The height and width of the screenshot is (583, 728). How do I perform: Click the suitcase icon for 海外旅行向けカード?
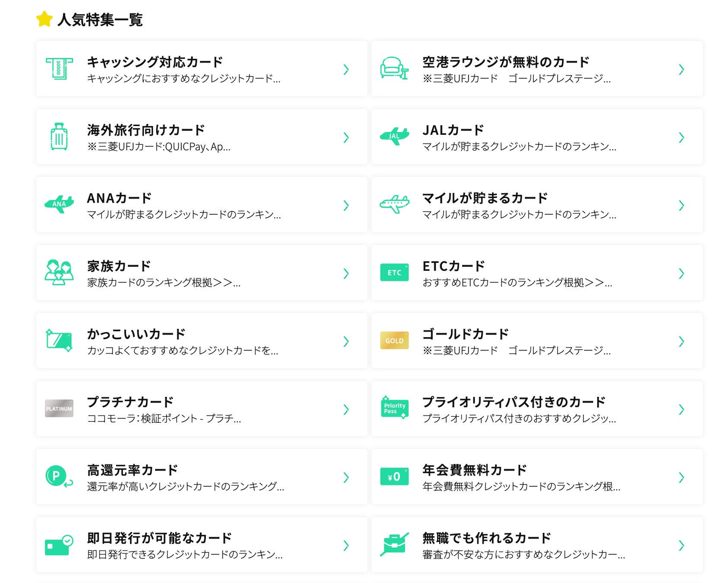59,137
